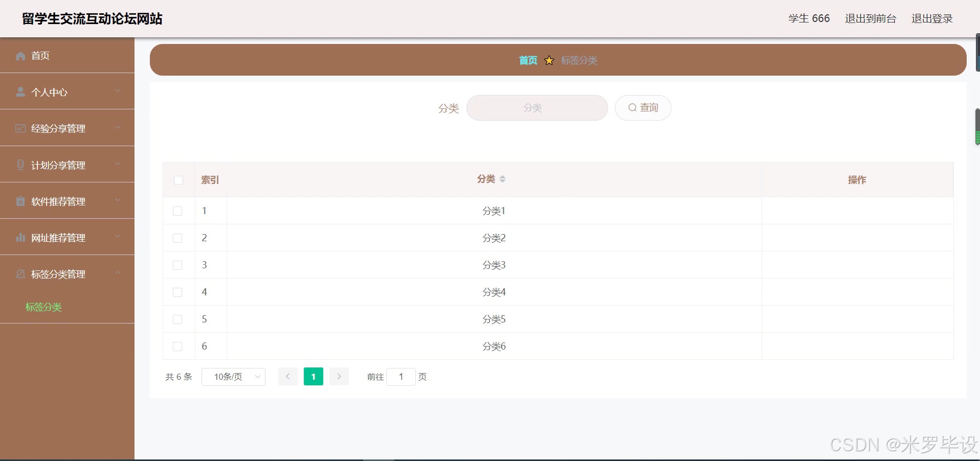Open 计划分享管理 menu item
980x461 pixels.
coord(67,165)
